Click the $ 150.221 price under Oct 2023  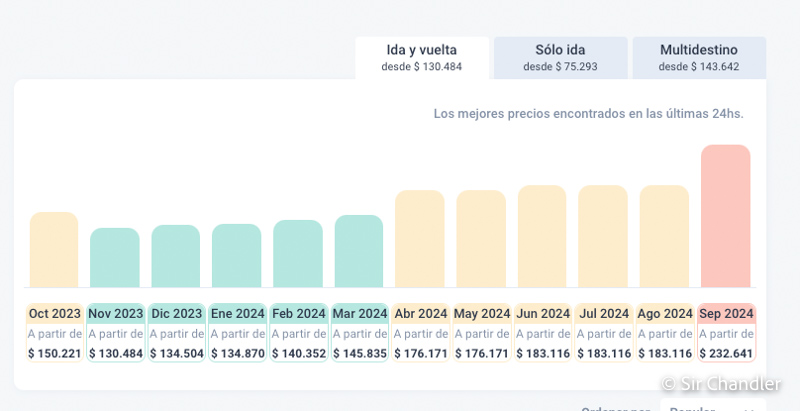tap(54, 353)
